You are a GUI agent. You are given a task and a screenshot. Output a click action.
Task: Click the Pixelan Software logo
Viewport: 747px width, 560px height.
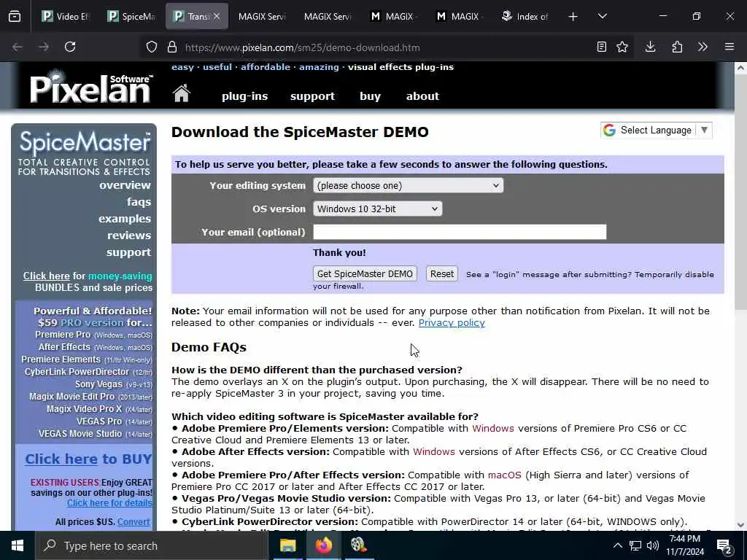(x=91, y=87)
